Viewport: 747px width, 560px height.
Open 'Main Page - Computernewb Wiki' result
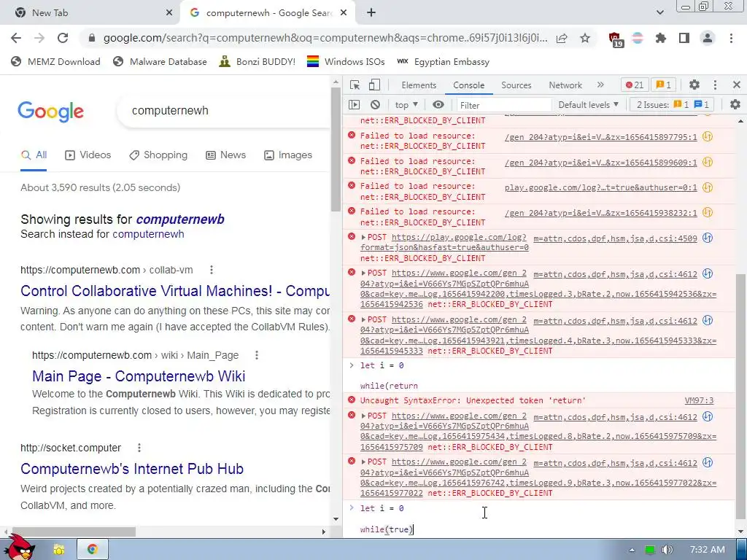click(x=139, y=376)
